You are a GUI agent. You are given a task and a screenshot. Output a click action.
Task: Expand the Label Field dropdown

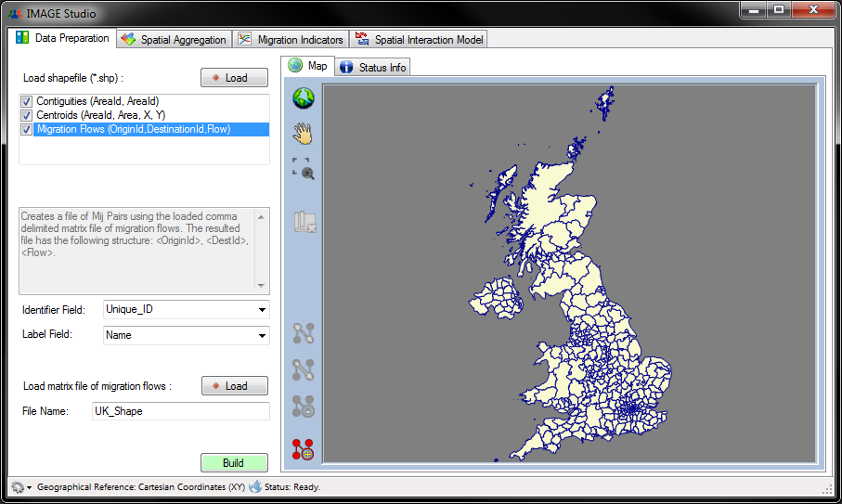click(262, 336)
